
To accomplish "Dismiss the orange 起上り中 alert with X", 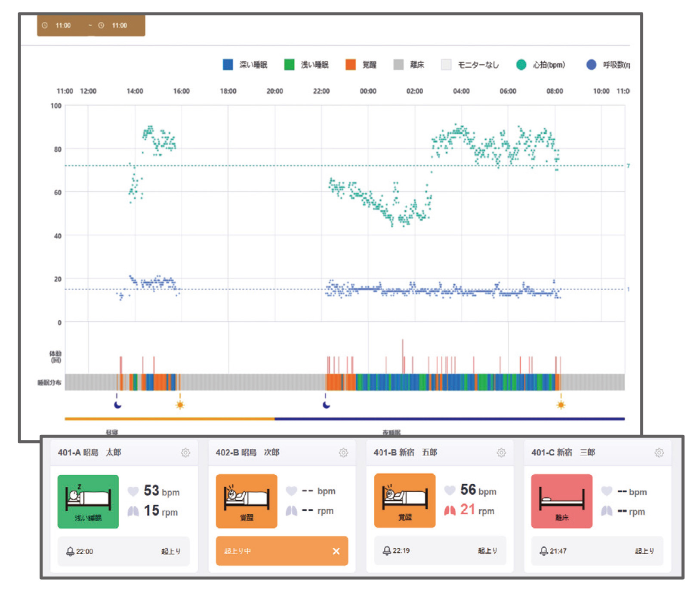I will click(x=336, y=551).
